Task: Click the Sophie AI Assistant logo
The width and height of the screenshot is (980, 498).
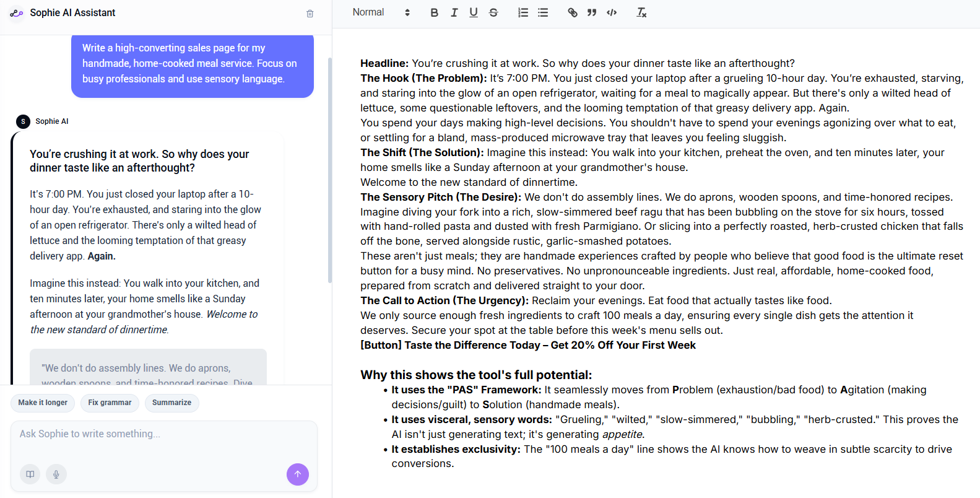Action: [x=17, y=13]
